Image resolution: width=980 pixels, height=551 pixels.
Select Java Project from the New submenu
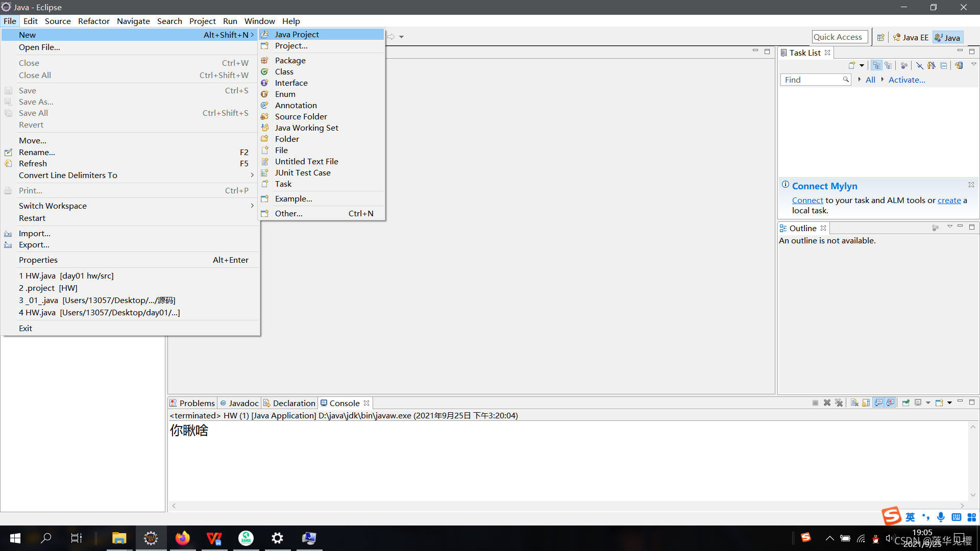pyautogui.click(x=296, y=34)
